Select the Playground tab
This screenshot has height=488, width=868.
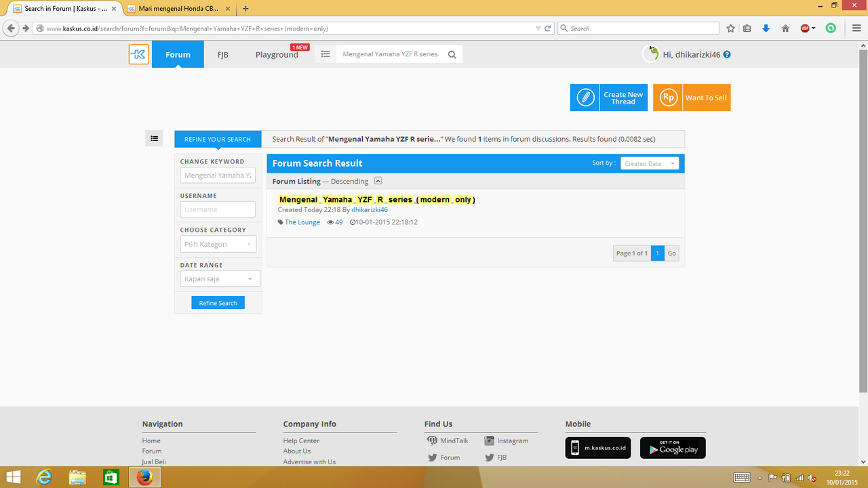[277, 54]
